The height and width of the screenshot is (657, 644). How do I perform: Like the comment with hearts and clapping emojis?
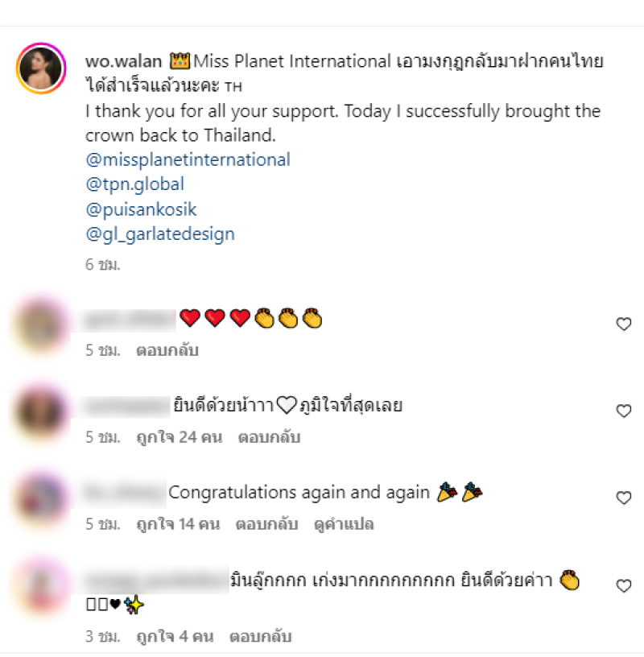point(623,324)
